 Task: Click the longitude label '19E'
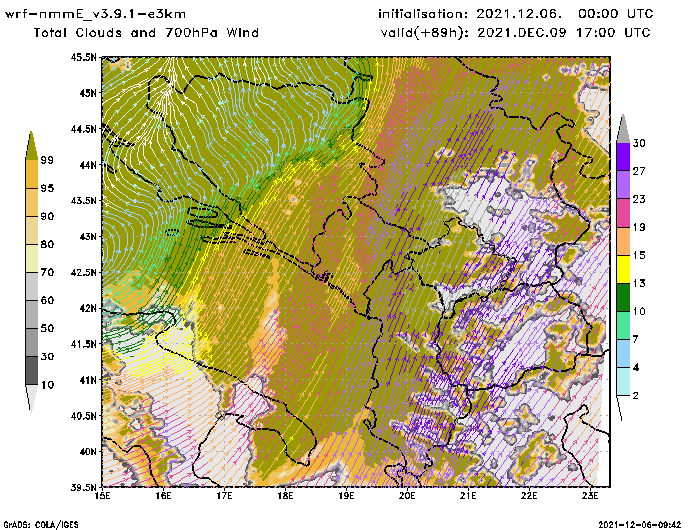(346, 496)
